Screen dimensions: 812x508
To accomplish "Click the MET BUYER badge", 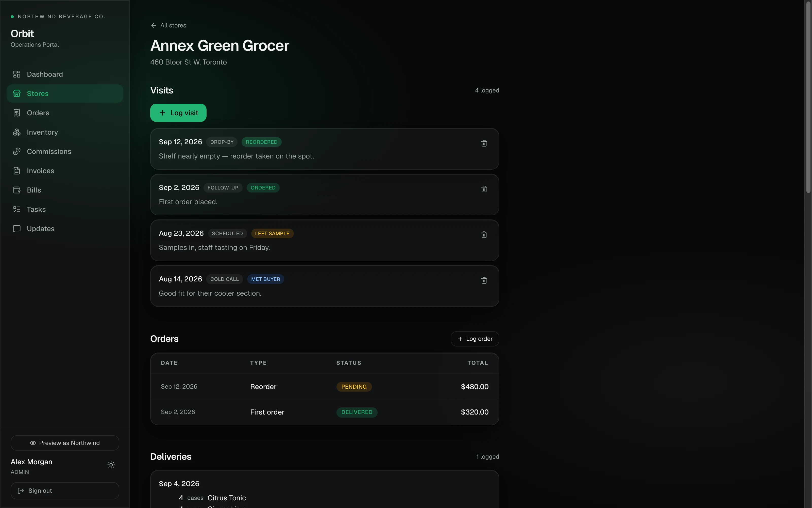I will pos(265,279).
